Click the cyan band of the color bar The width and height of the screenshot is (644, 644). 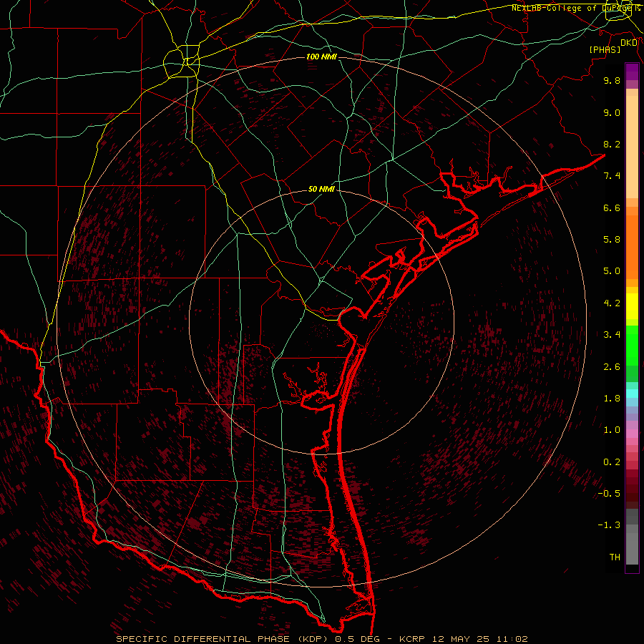coord(632,394)
